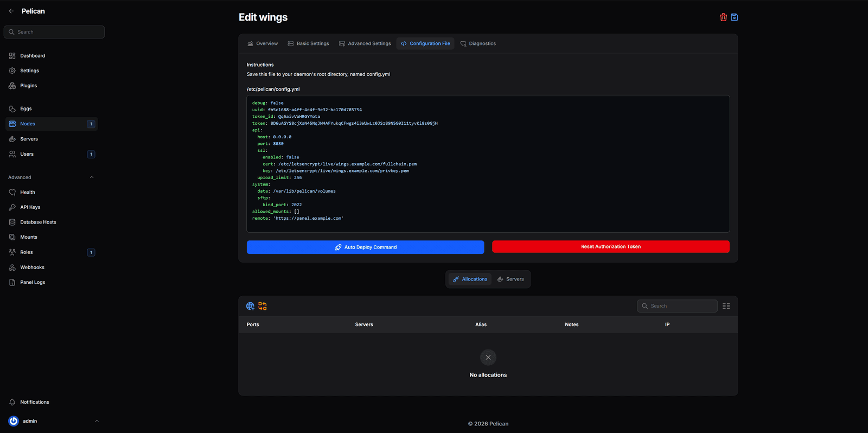Click the 'Instructions' label

coord(260,65)
